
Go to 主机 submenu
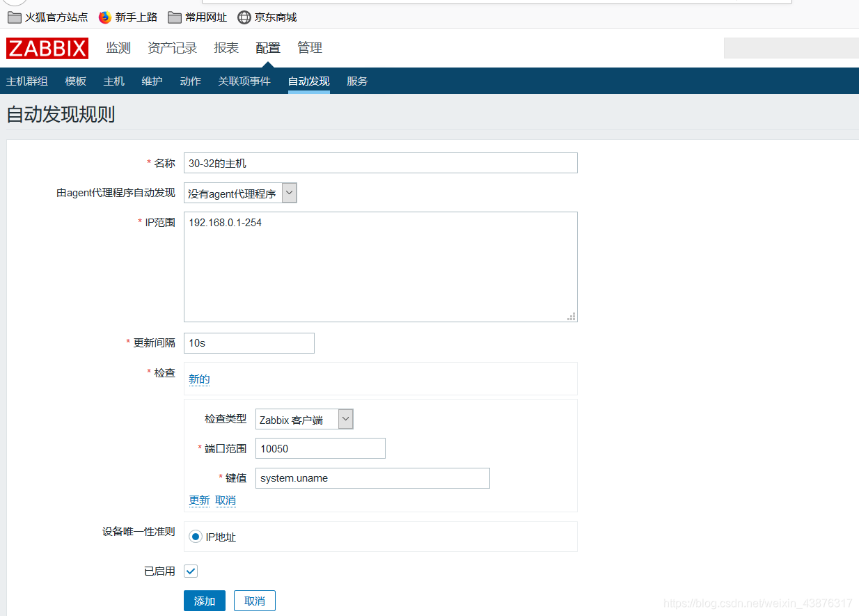coord(114,81)
